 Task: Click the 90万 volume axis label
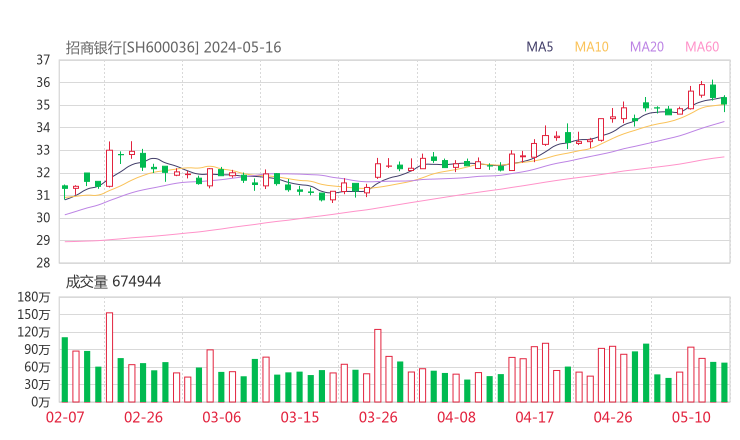click(37, 349)
